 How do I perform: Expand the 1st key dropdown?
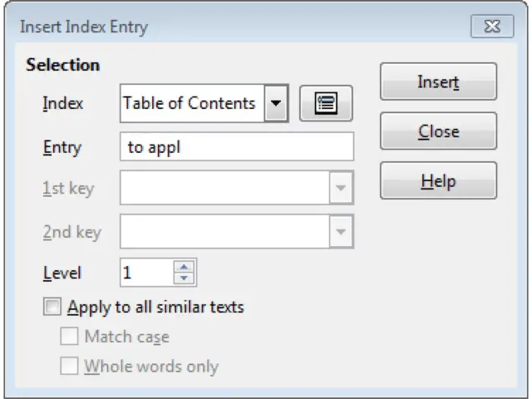coord(339,189)
